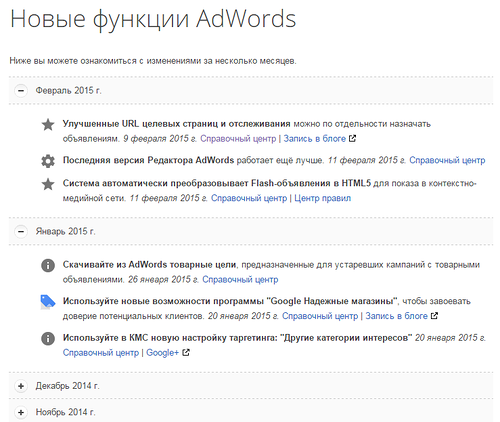The height and width of the screenshot is (422, 500).
Task: Click the date 9 февраля 2015 г.
Action: click(x=160, y=139)
